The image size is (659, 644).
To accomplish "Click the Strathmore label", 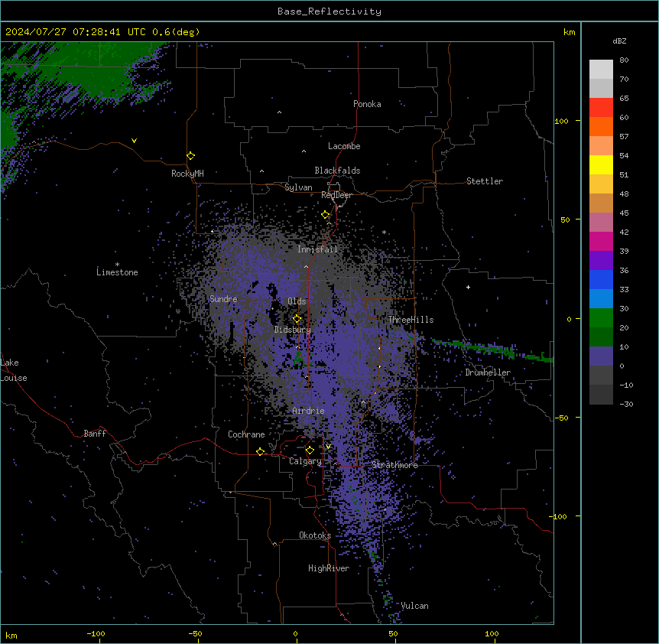I will click(x=394, y=465).
